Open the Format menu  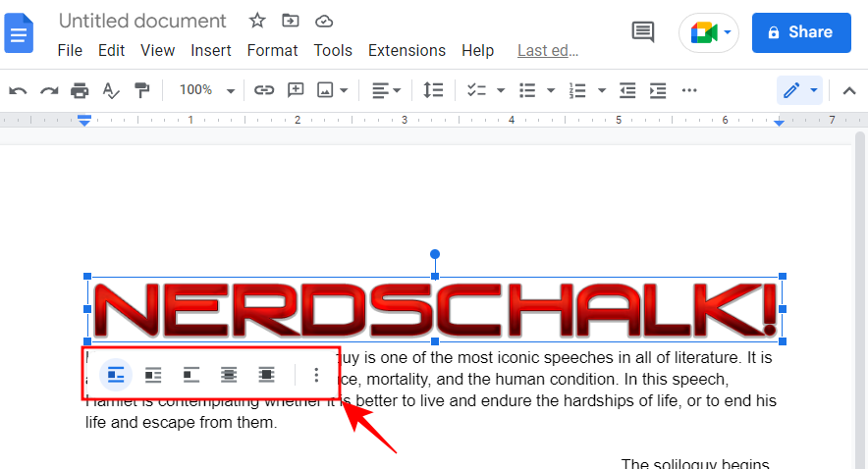(x=272, y=50)
